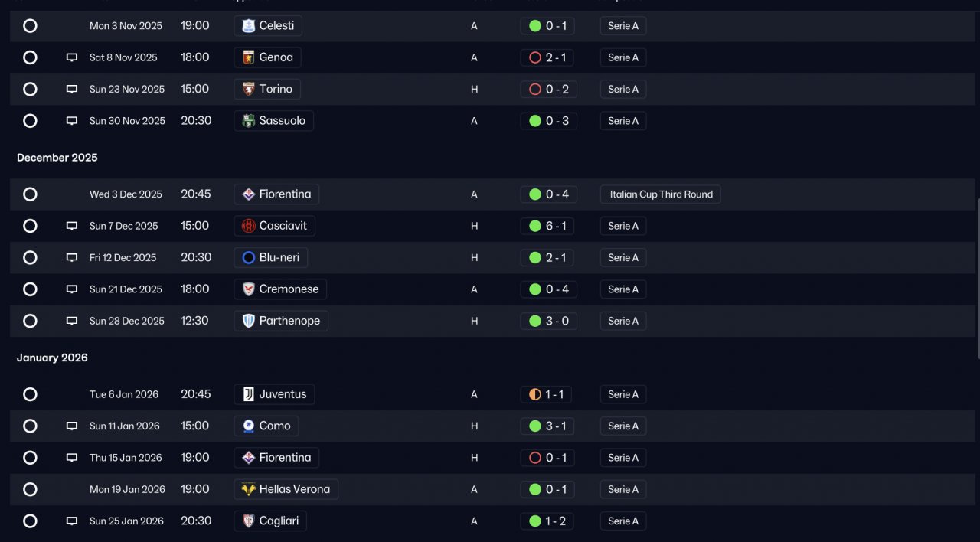
Task: Click the vertical scrollbar thumb on right edge
Action: pos(978,279)
